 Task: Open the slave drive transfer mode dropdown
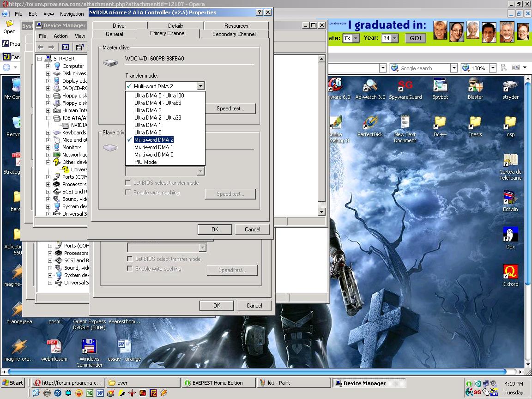(200, 171)
